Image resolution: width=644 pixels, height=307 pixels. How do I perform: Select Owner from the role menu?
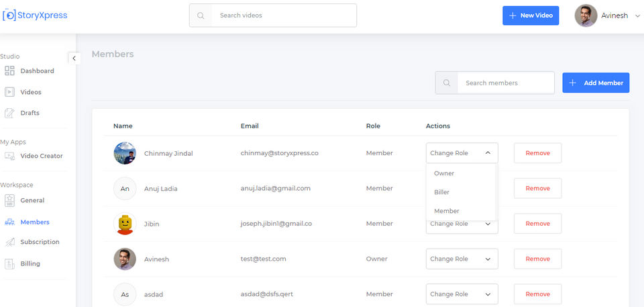pos(444,173)
